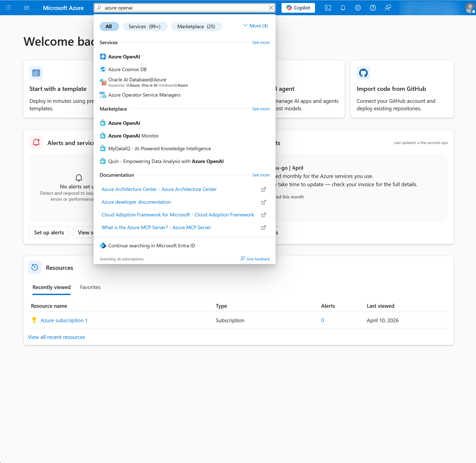Filter results by Services (99+)

tap(145, 26)
